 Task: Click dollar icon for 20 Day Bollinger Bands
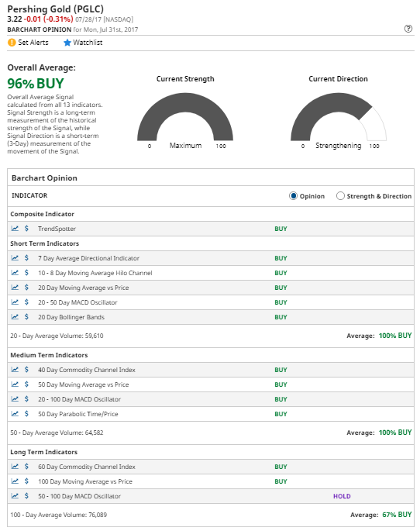(x=26, y=316)
